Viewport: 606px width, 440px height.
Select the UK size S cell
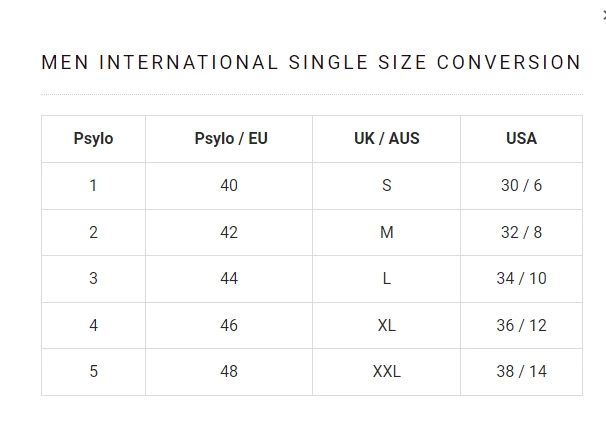coord(386,186)
